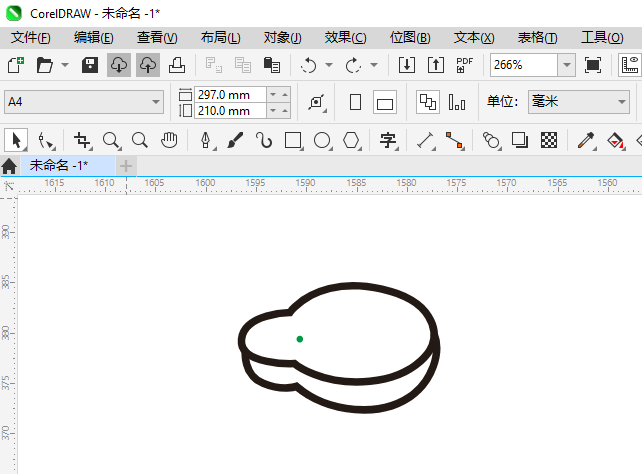Click the Save floppy disk icon
Image resolution: width=642 pixels, height=474 pixels.
point(89,65)
